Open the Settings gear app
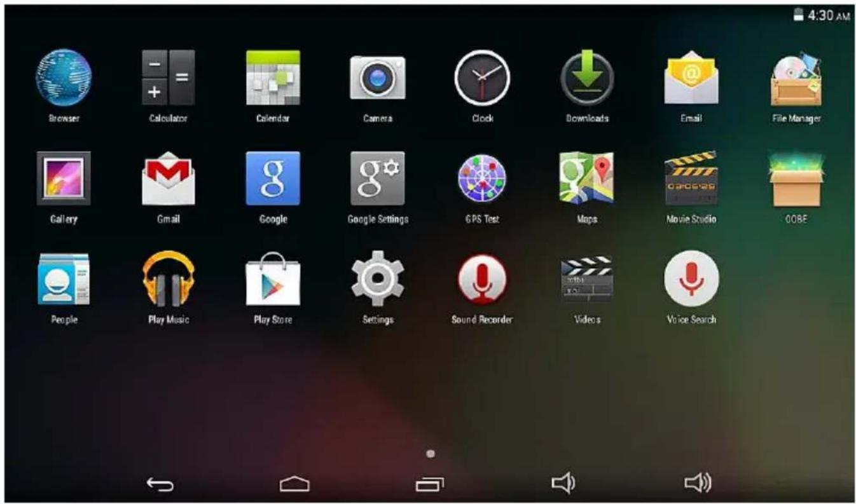The height and width of the screenshot is (504, 856). point(377,279)
